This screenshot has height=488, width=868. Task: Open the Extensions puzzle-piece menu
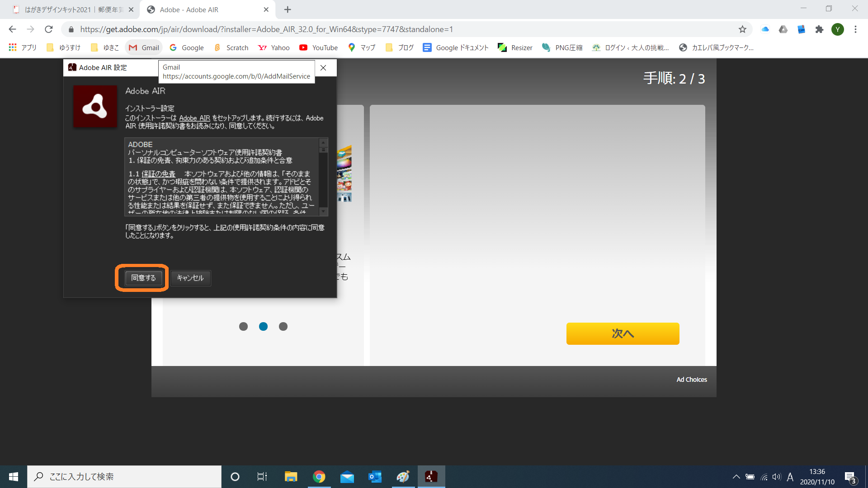pyautogui.click(x=819, y=29)
